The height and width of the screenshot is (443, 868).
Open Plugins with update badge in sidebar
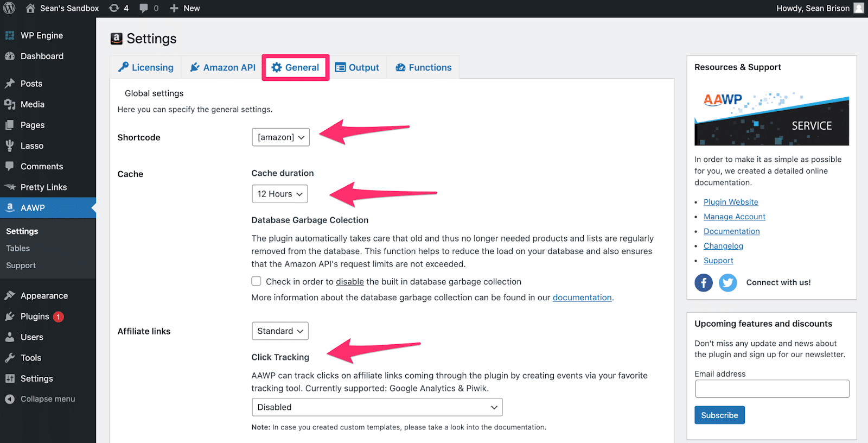coord(35,317)
